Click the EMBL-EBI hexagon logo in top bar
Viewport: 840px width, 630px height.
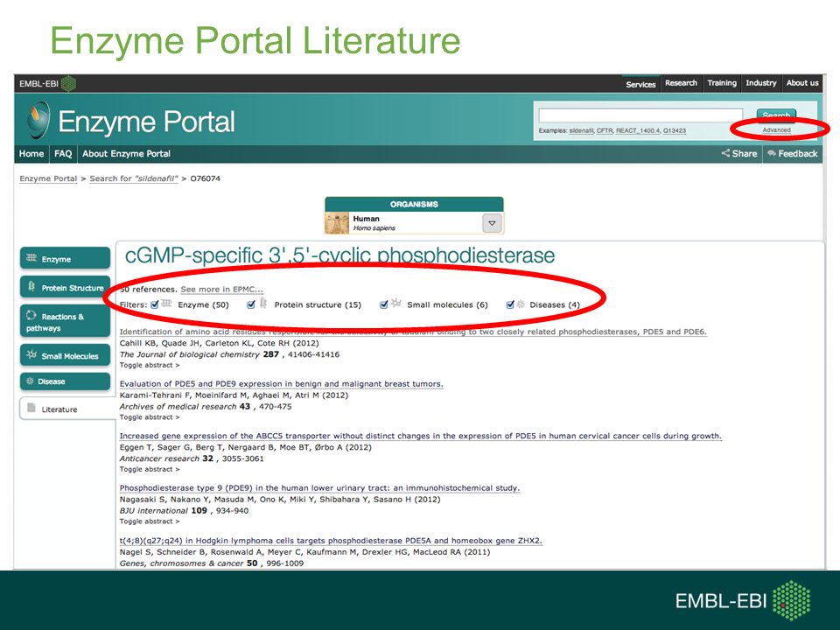click(68, 84)
